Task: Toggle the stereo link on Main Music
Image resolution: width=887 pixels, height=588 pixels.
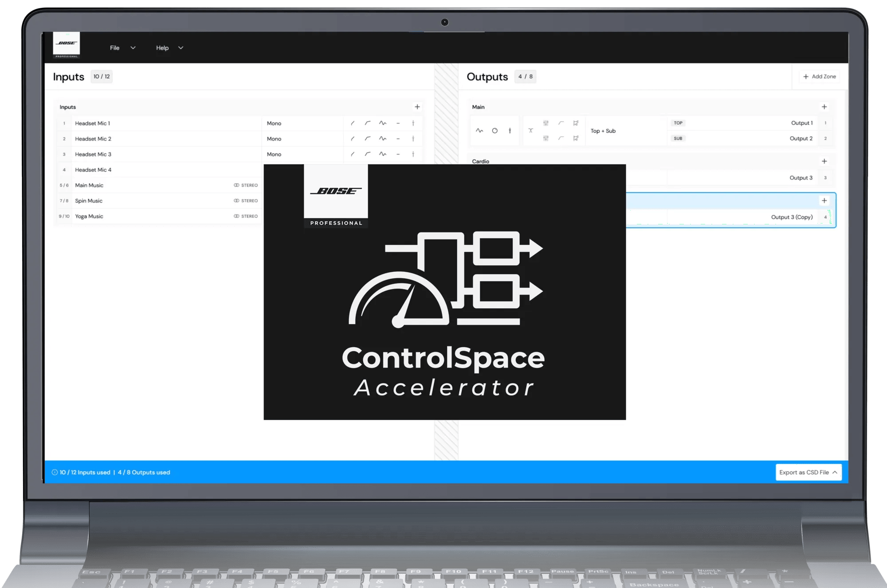Action: click(246, 185)
